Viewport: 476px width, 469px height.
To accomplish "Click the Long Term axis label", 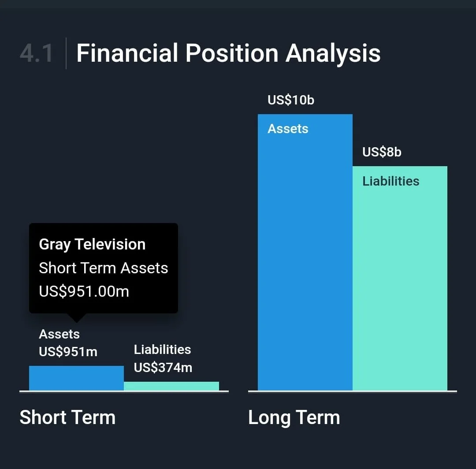I will pos(294,418).
